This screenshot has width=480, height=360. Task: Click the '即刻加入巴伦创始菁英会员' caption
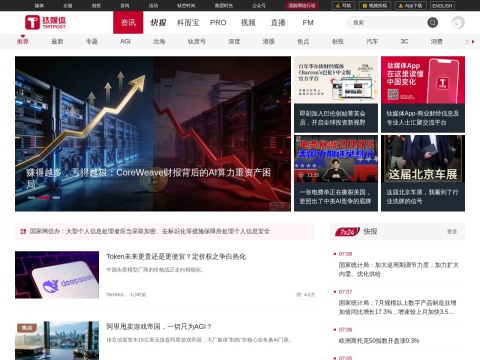click(x=333, y=118)
